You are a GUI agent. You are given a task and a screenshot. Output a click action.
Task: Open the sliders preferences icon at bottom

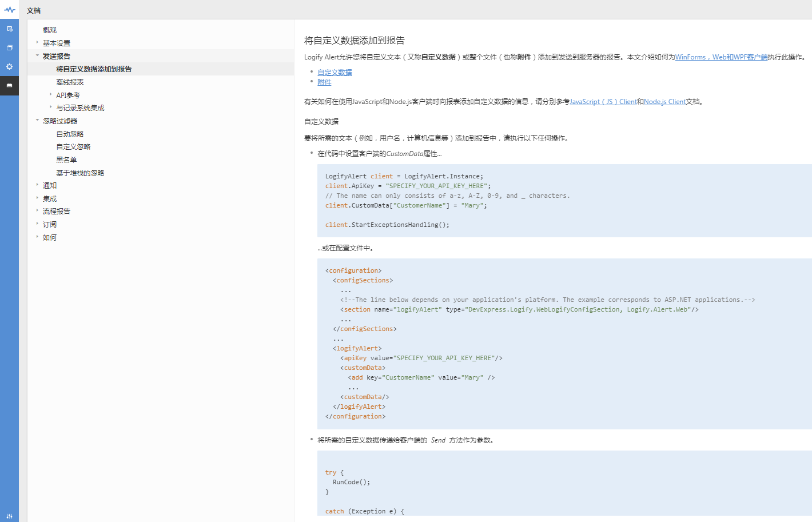[9, 516]
